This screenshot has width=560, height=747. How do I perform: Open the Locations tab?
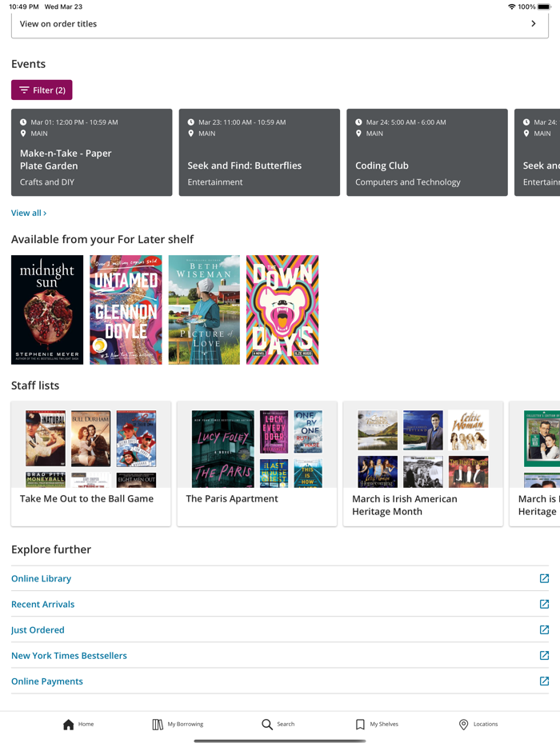[x=478, y=724]
